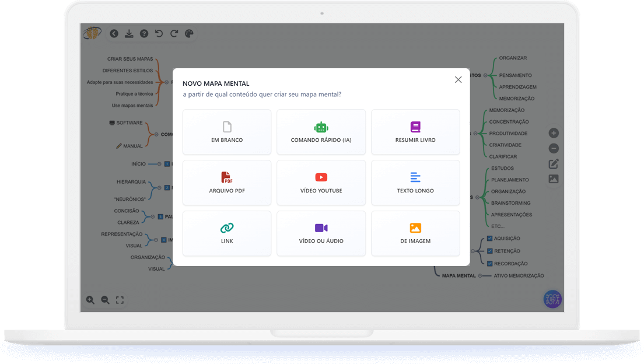This screenshot has width=644, height=364.
Task: Open the Help question mark icon
Action: [144, 33]
